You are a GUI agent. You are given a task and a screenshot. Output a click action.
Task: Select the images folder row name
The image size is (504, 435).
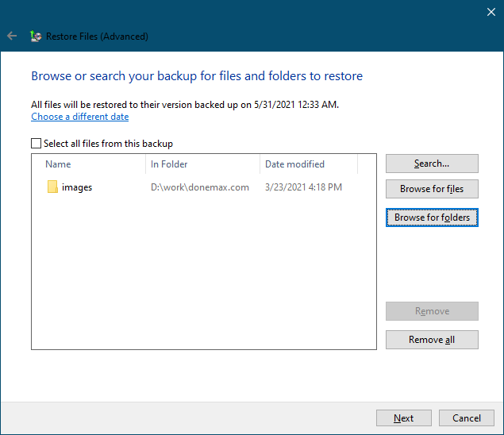[x=77, y=187]
